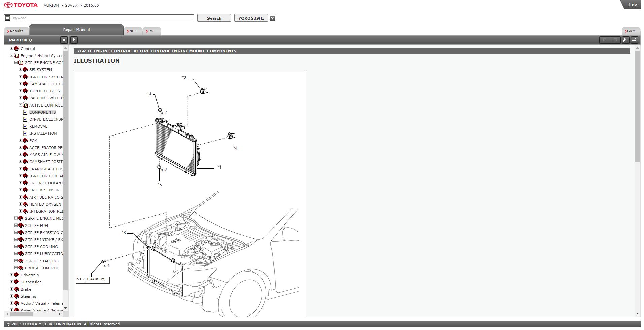Open the Help link

pyautogui.click(x=633, y=4)
